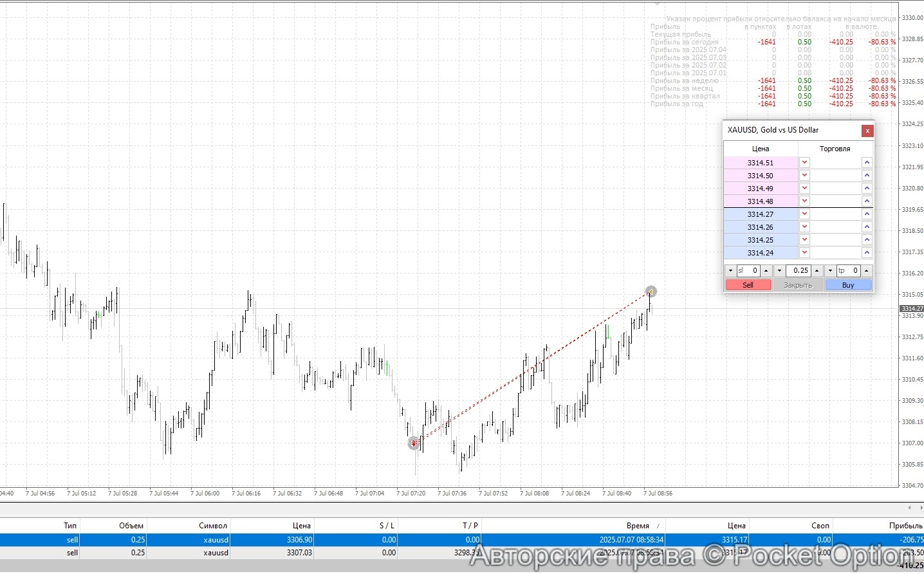Viewport: 924px width, 574px height.
Task: Click red down arrow at price 3314.24
Action: (804, 253)
